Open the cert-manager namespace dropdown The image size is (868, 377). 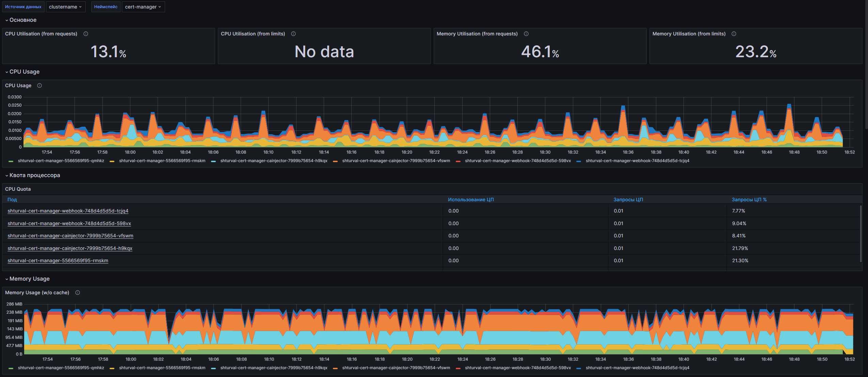click(x=143, y=7)
